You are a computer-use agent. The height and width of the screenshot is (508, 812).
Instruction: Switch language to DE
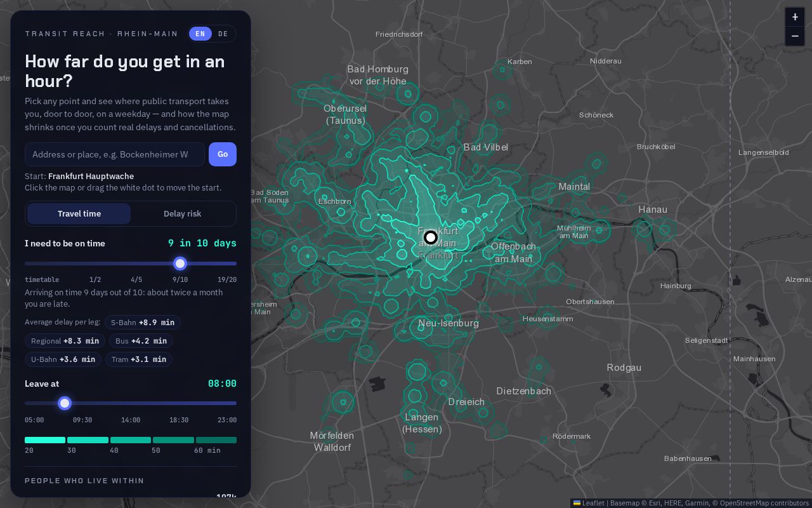pos(223,34)
